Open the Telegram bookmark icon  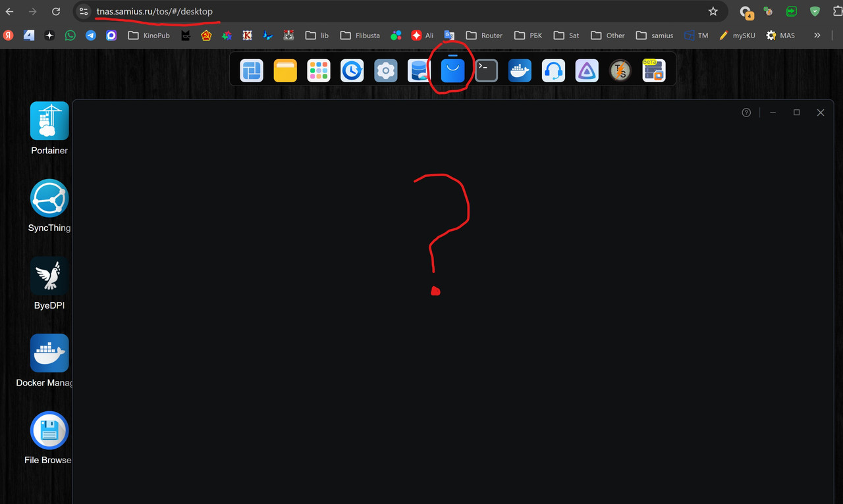(x=91, y=36)
